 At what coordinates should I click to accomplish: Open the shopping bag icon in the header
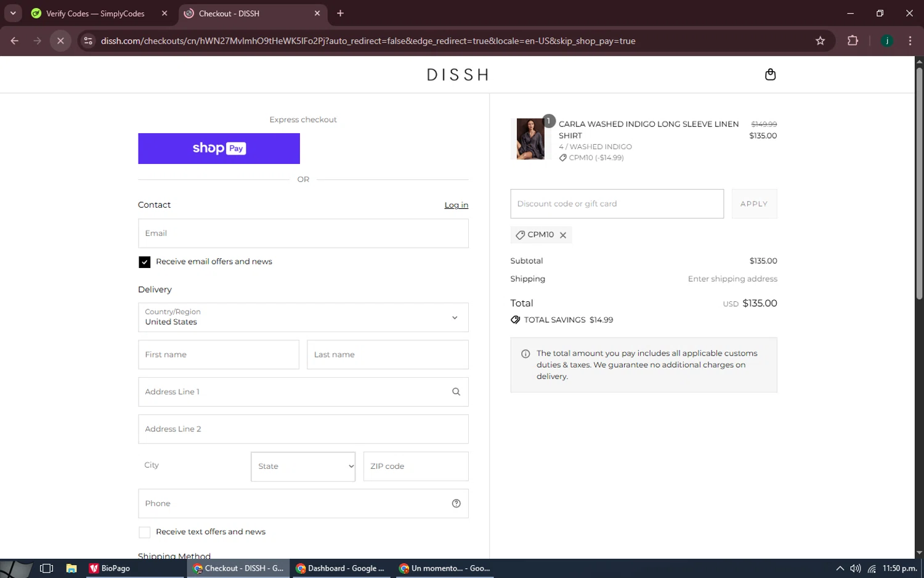[770, 75]
